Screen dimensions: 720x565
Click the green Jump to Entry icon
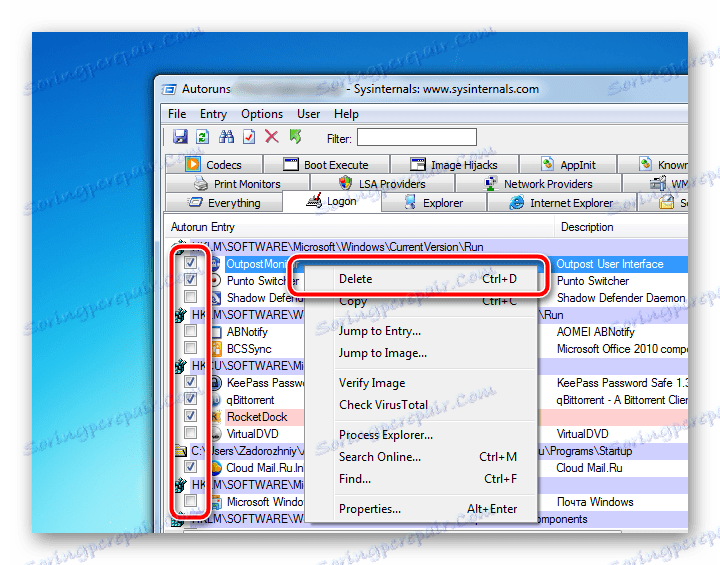point(295,136)
